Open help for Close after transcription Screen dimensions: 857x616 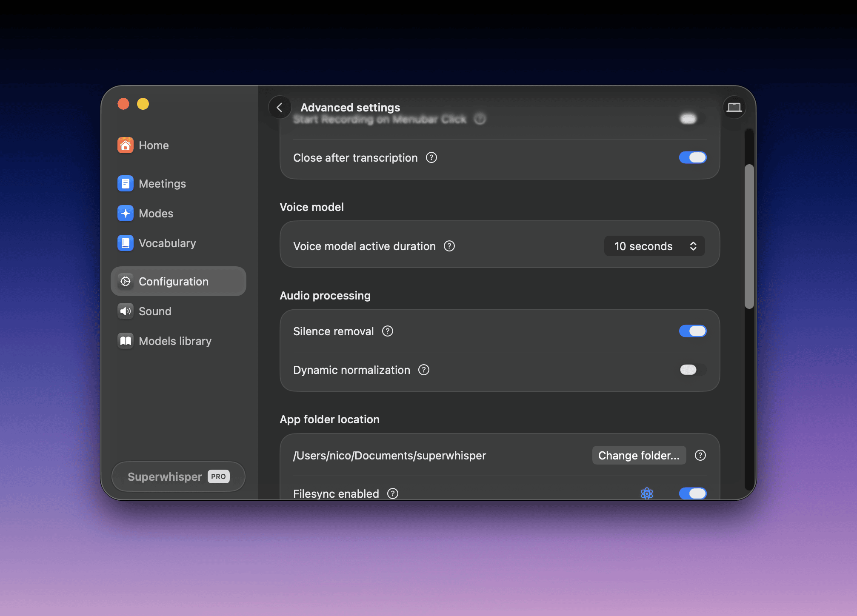431,158
